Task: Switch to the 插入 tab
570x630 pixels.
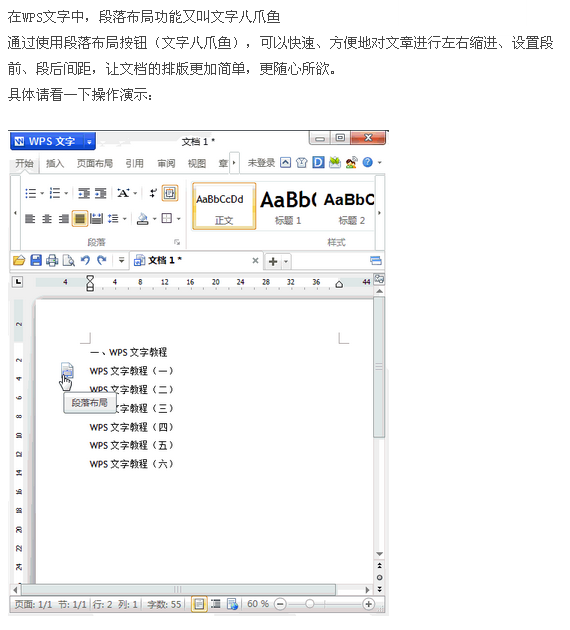Action: 55,163
